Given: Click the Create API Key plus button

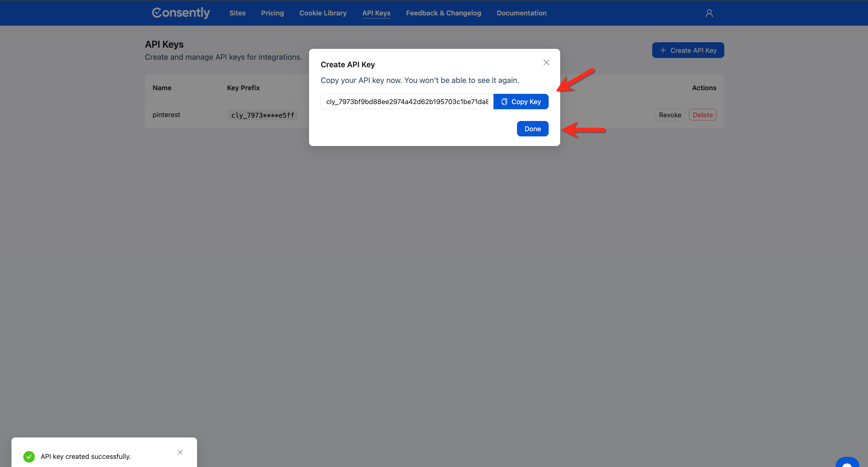Looking at the screenshot, I should point(688,50).
